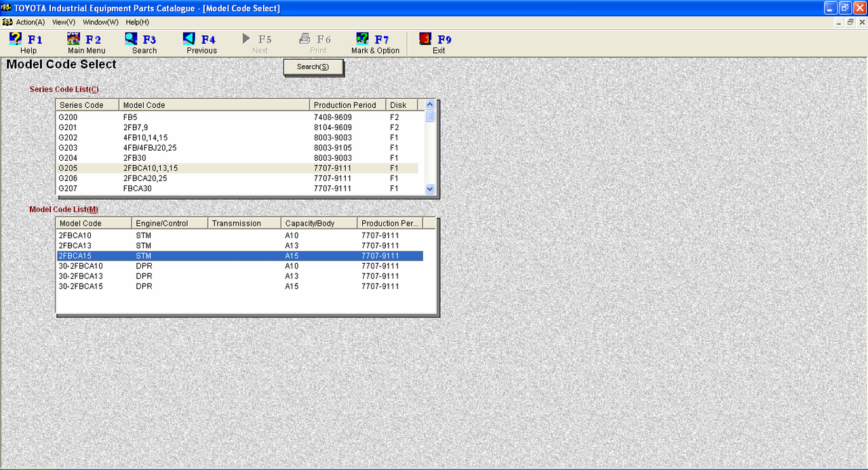The height and width of the screenshot is (470, 868).
Task: Restore the inner document window
Action: (x=850, y=22)
